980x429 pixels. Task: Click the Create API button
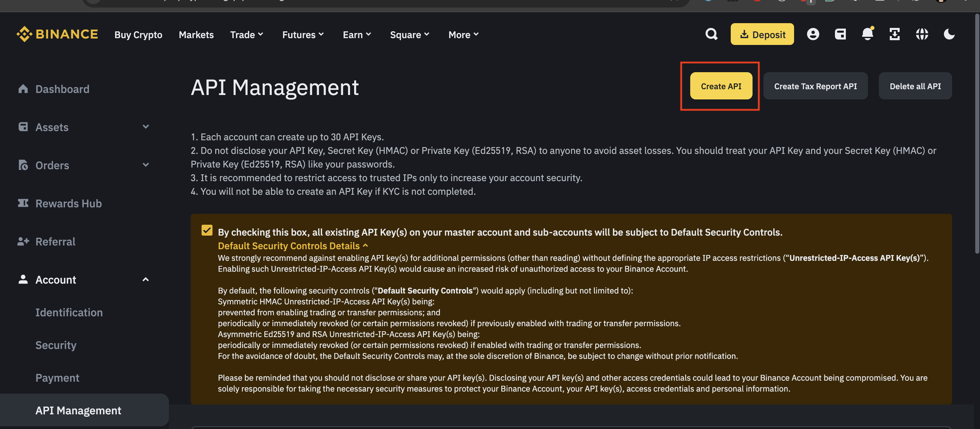click(x=721, y=86)
